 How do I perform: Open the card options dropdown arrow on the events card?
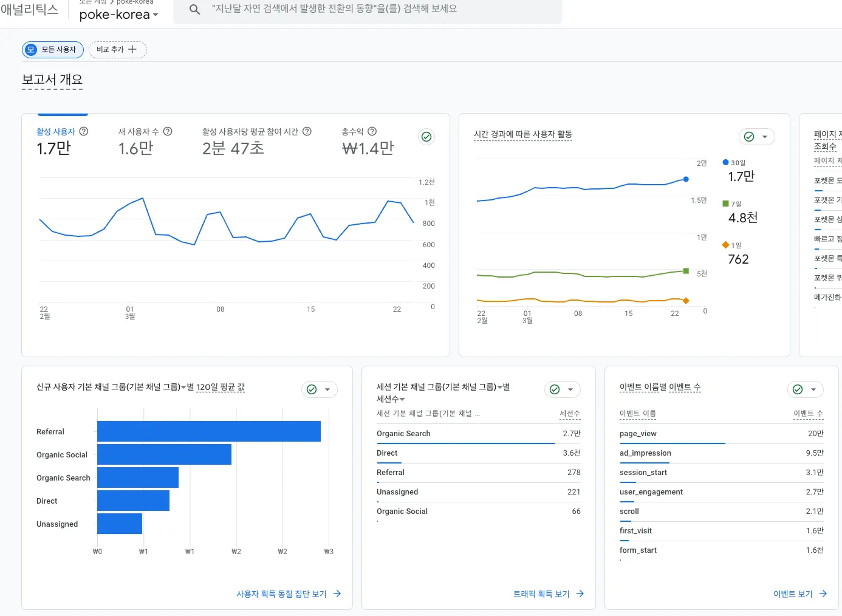tap(814, 389)
